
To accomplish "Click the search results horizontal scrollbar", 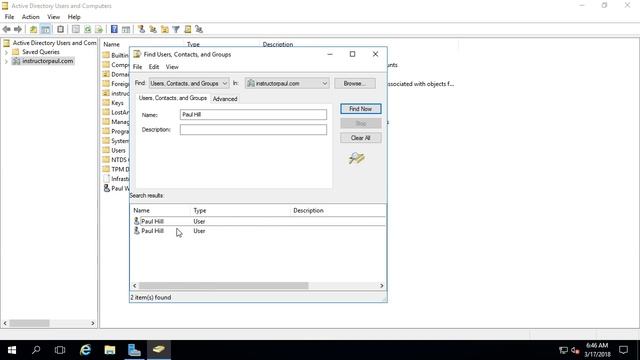I will coord(224,286).
